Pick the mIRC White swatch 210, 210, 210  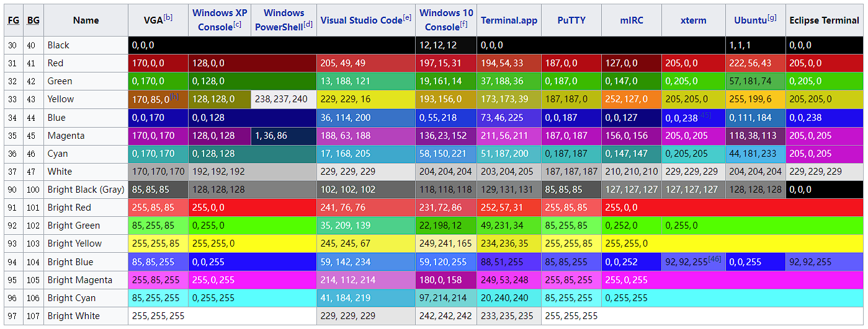pyautogui.click(x=632, y=172)
